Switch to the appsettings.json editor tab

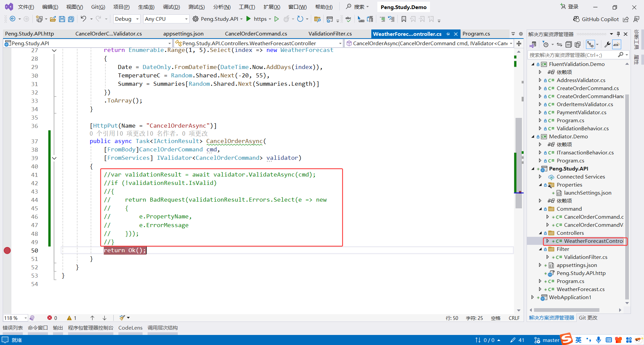pyautogui.click(x=183, y=34)
